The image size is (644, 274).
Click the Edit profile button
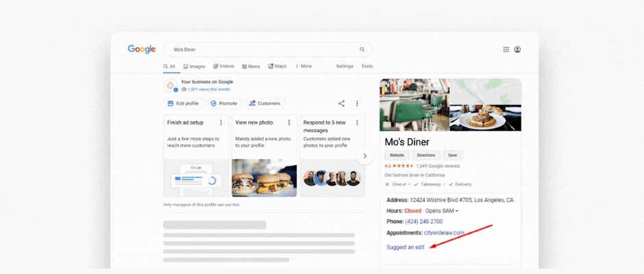(183, 103)
